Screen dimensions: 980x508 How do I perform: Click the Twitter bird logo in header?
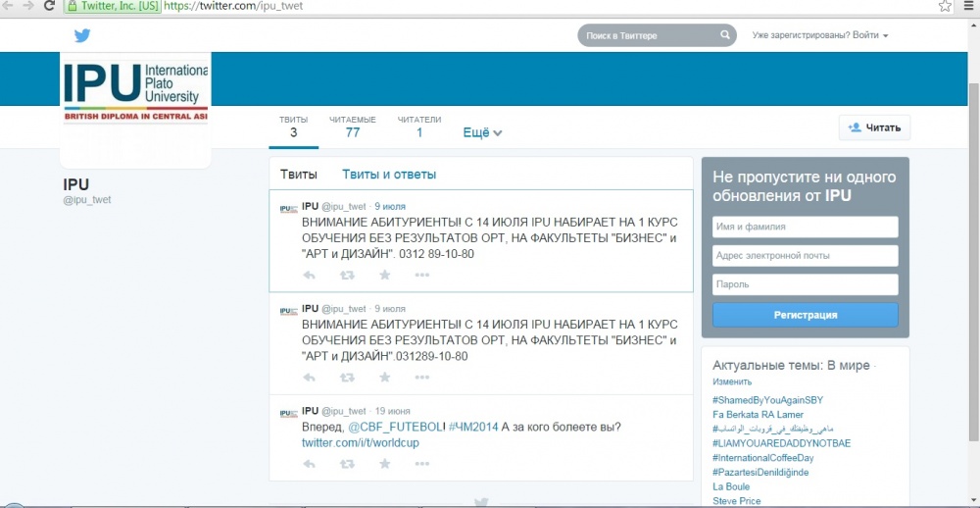click(82, 35)
